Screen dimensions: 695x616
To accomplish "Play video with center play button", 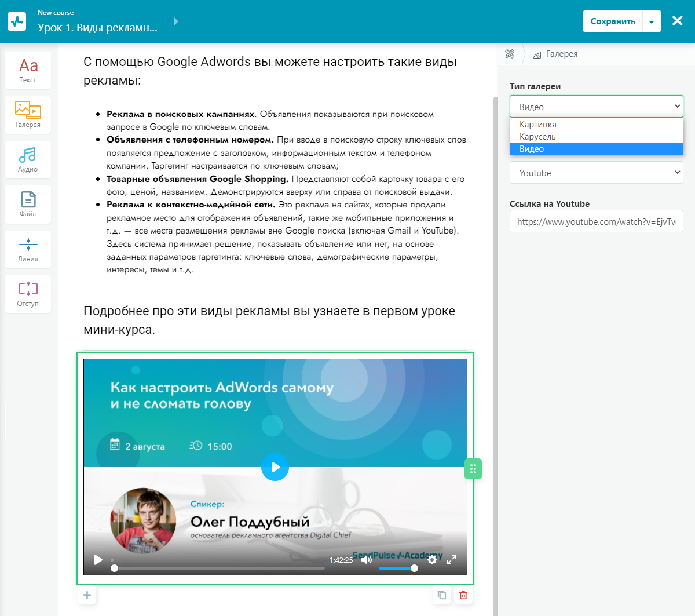I will point(275,467).
